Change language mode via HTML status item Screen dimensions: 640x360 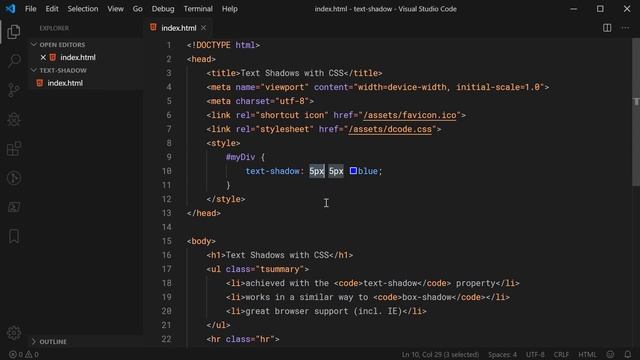(587, 354)
